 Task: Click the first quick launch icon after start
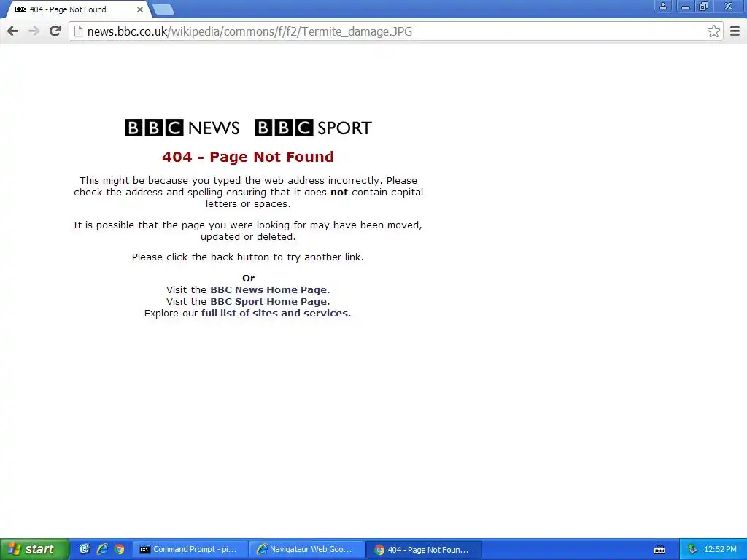85,549
